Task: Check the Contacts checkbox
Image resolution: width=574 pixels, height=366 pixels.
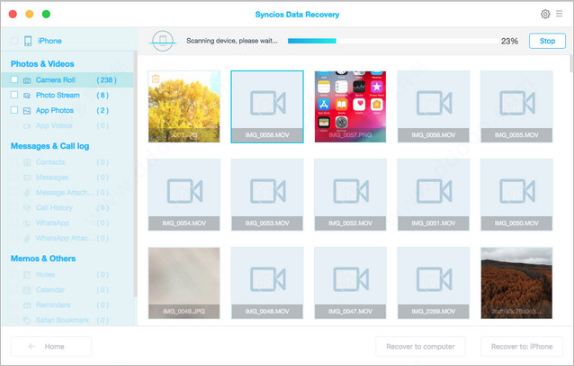Action: (x=14, y=162)
